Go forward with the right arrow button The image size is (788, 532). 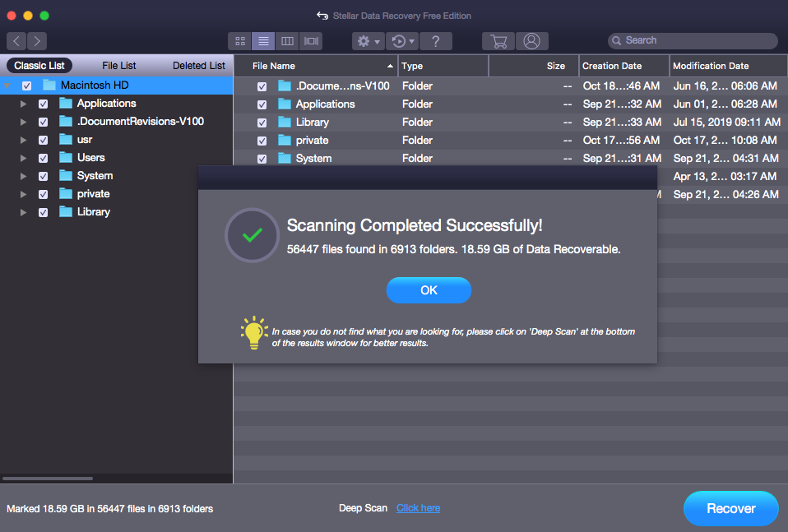point(37,41)
